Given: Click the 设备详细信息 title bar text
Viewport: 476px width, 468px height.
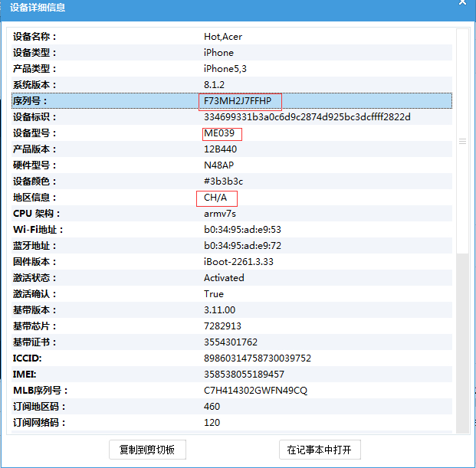Looking at the screenshot, I should pos(38,8).
